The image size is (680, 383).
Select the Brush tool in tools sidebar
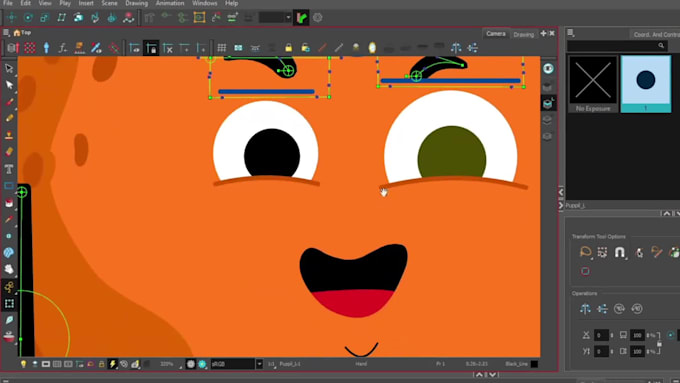pyautogui.click(x=9, y=102)
